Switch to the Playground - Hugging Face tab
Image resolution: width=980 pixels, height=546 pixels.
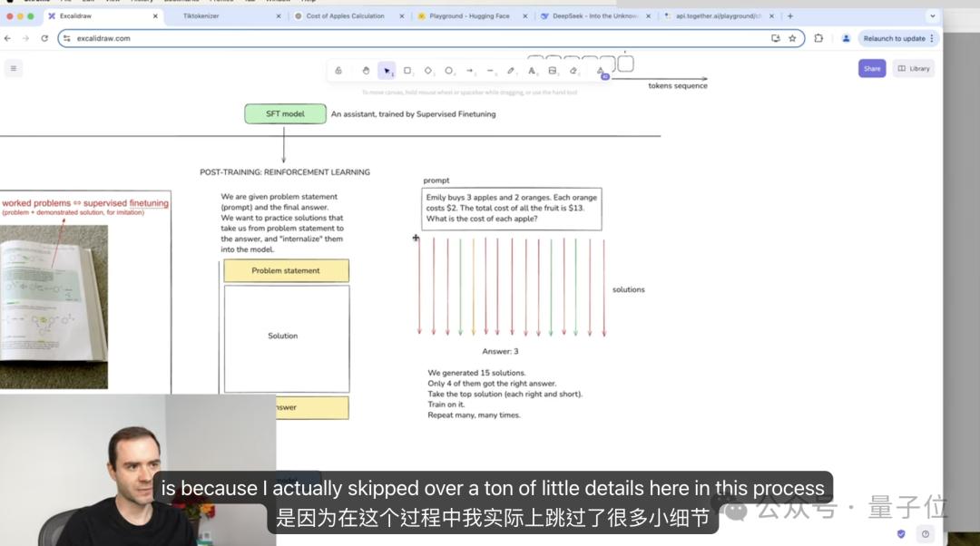[x=469, y=16]
